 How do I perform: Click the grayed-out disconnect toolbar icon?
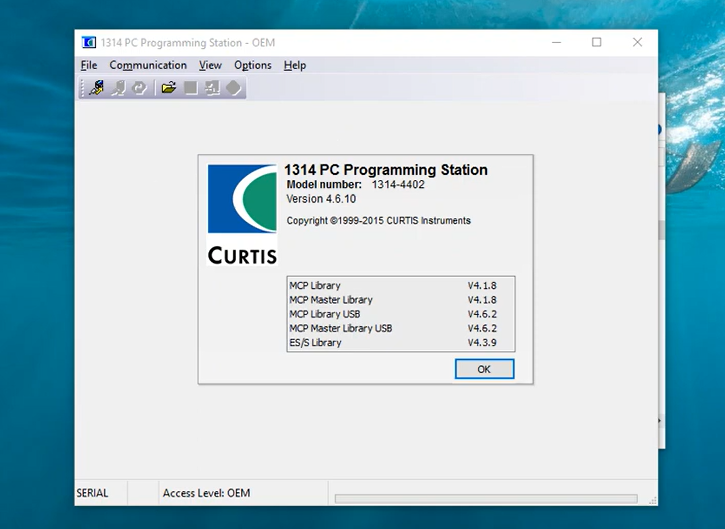pos(119,88)
